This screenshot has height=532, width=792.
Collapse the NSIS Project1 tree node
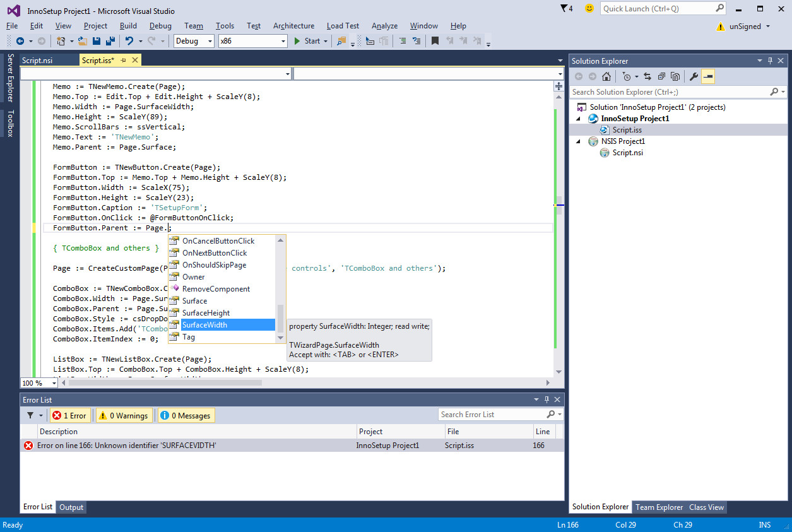579,141
